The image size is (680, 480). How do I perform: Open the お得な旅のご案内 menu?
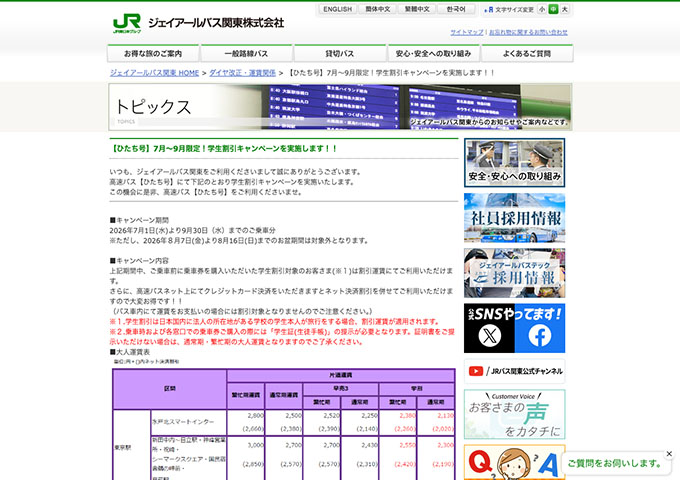(153, 53)
